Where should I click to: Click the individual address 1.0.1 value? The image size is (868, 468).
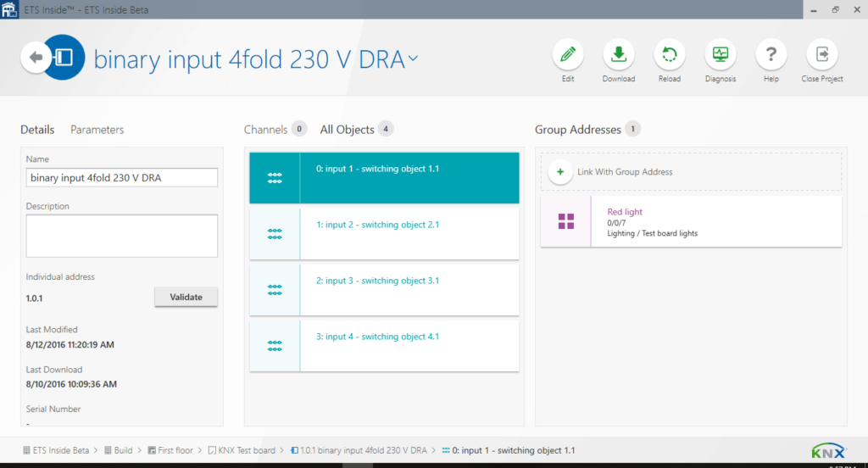[x=34, y=298]
